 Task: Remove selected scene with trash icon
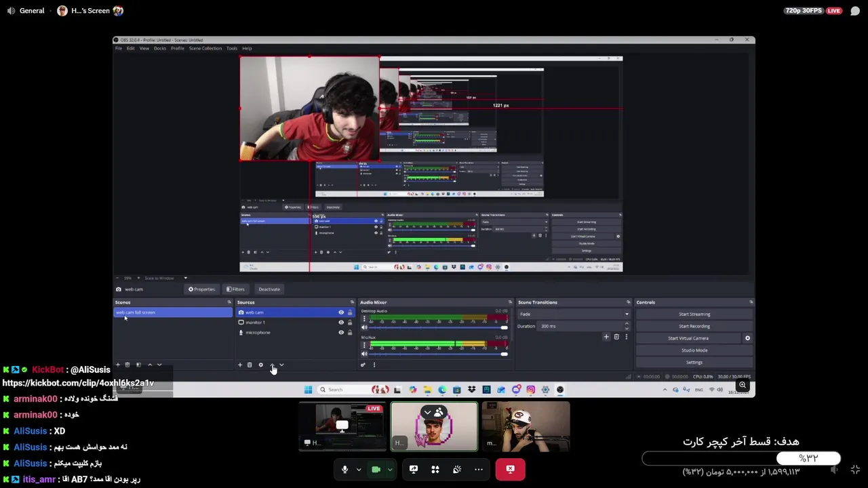127,365
